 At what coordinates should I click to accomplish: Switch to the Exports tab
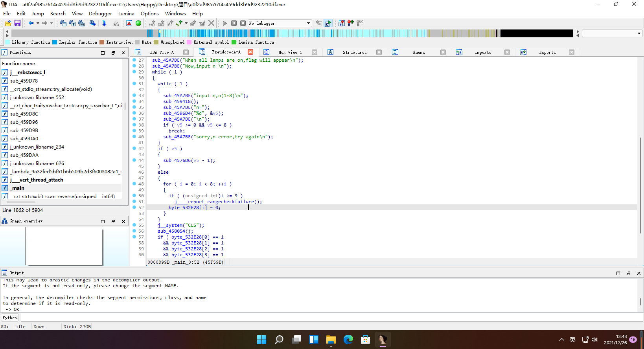click(x=547, y=52)
